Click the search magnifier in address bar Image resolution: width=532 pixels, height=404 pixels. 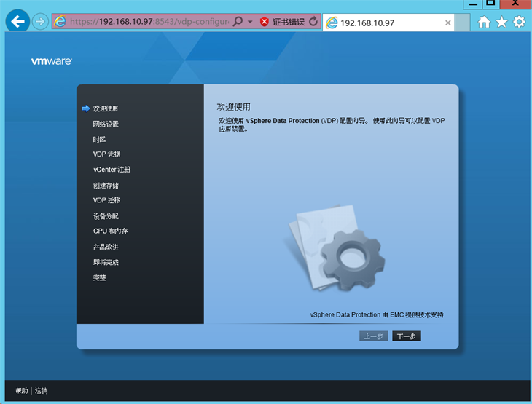pos(238,22)
